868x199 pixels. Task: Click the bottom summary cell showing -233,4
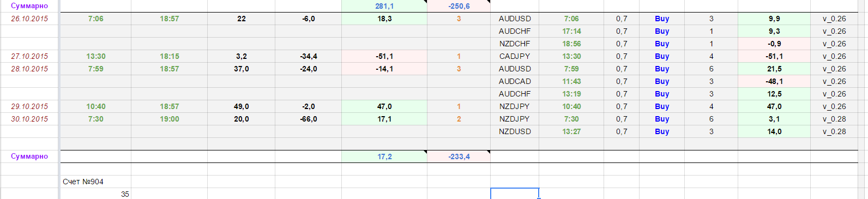coord(459,156)
